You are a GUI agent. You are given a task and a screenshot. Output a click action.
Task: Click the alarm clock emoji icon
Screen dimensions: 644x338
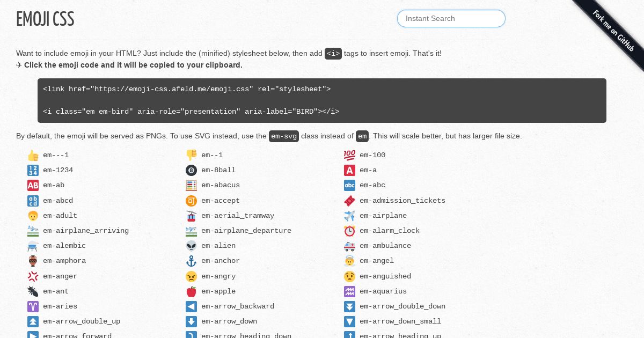point(349,231)
